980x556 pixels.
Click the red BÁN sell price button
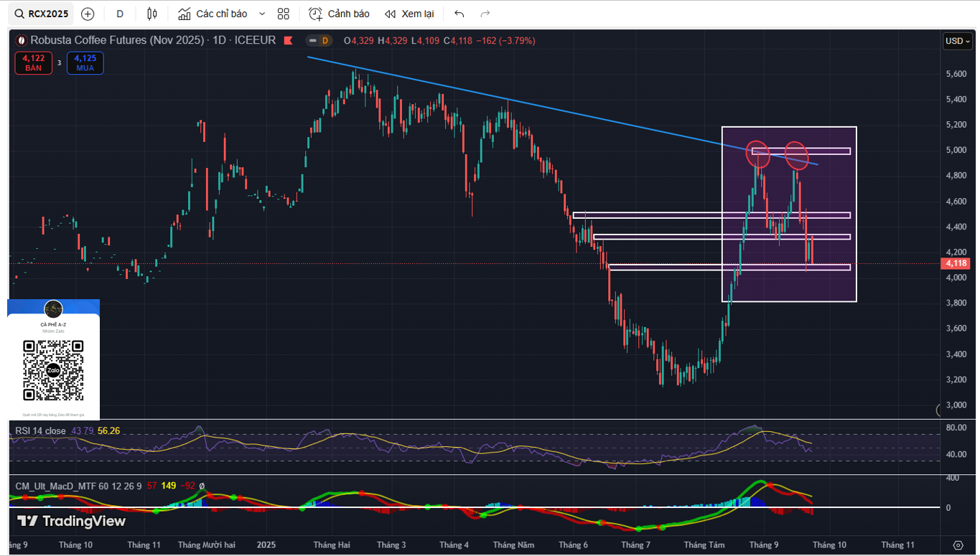33,63
